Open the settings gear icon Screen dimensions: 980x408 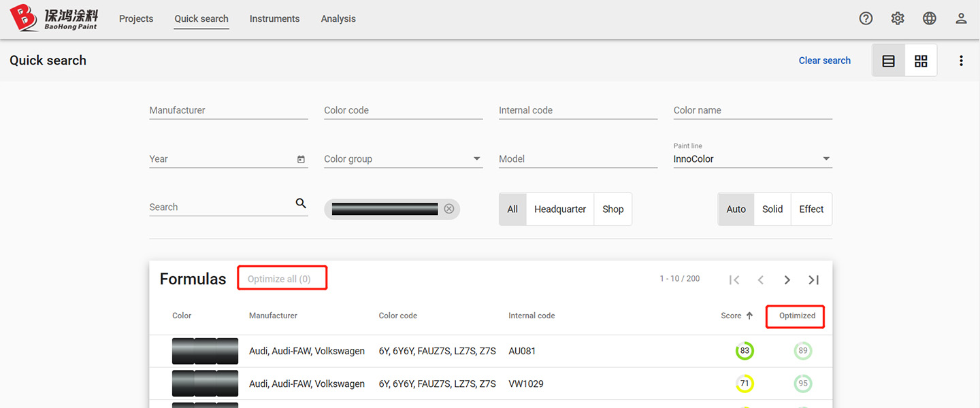(x=898, y=18)
